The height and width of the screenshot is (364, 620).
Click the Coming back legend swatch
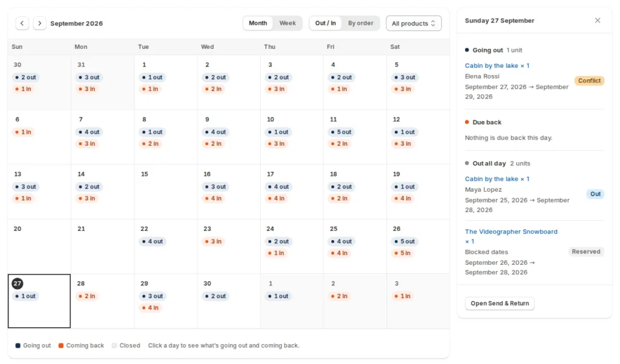click(x=61, y=345)
